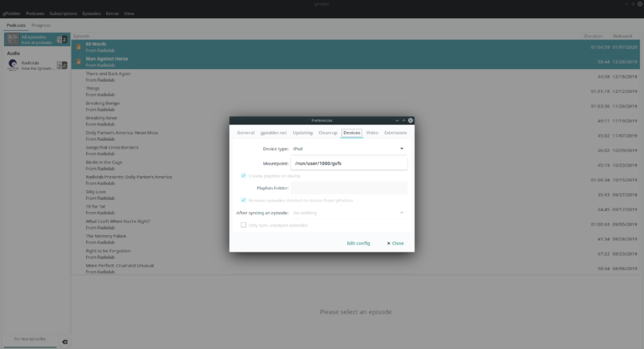
Task: Click the All episodes download count badge
Action: (x=62, y=40)
